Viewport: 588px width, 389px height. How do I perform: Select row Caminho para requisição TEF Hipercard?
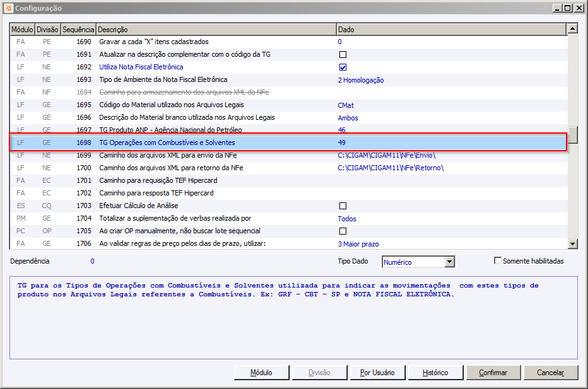[x=288, y=181]
